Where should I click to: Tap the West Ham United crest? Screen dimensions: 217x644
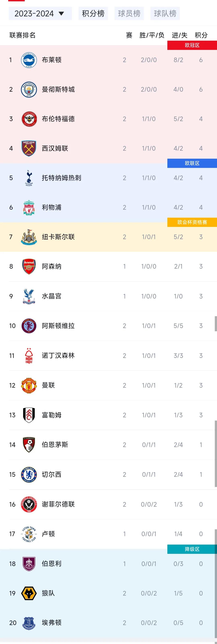pyautogui.click(x=29, y=149)
